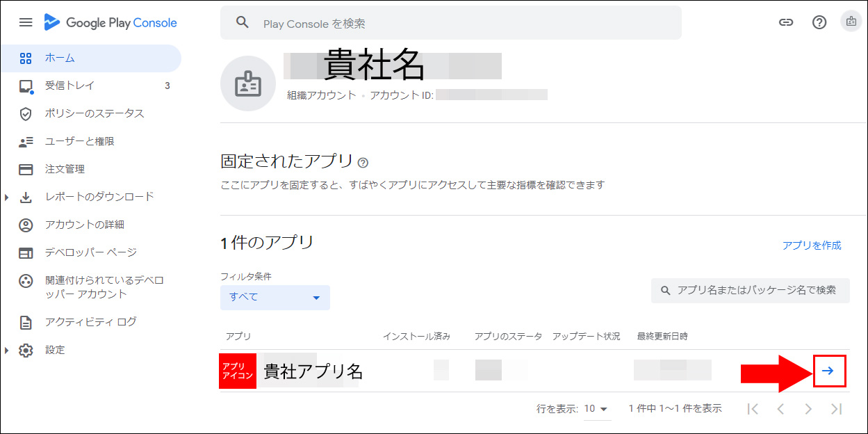Expand the 設定 arrow
The height and width of the screenshot is (434, 868).
[7, 351]
